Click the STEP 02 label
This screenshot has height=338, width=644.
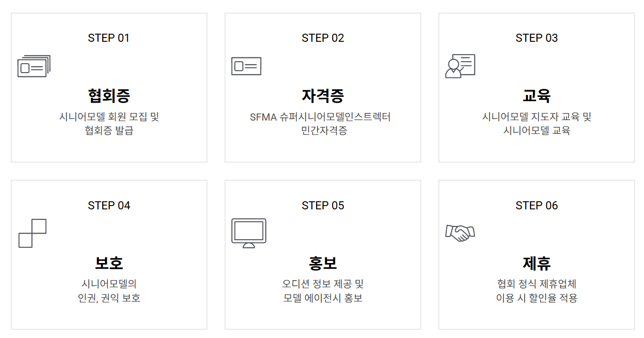tap(323, 38)
